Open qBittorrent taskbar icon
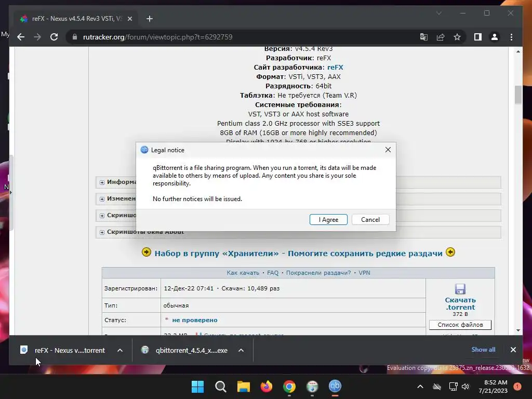This screenshot has width=532, height=399. click(x=335, y=387)
